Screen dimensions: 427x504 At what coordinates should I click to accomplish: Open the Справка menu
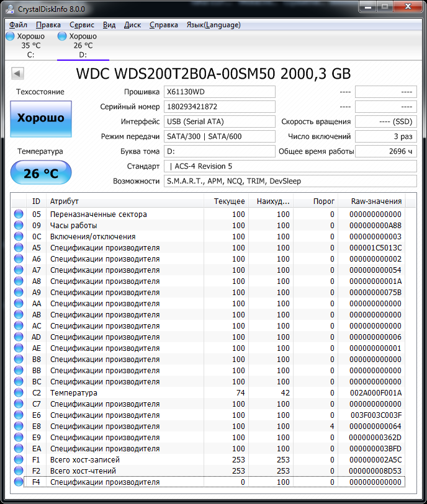click(163, 25)
